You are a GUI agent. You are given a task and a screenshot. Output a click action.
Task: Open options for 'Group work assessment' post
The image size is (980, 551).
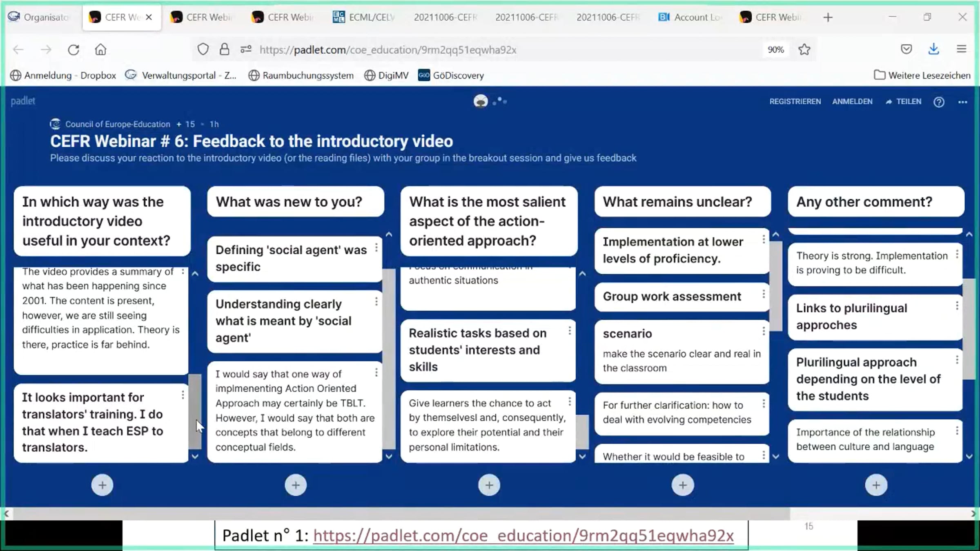(x=763, y=294)
